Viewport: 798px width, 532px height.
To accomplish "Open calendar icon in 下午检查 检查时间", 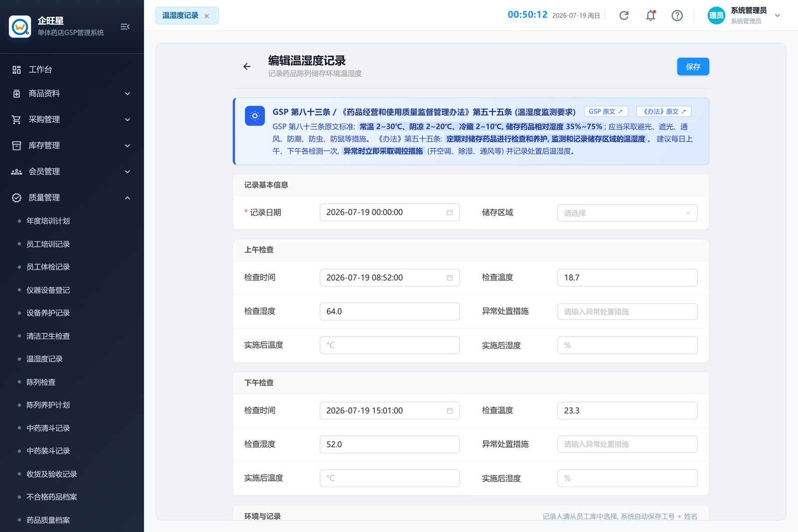I will pyautogui.click(x=449, y=411).
